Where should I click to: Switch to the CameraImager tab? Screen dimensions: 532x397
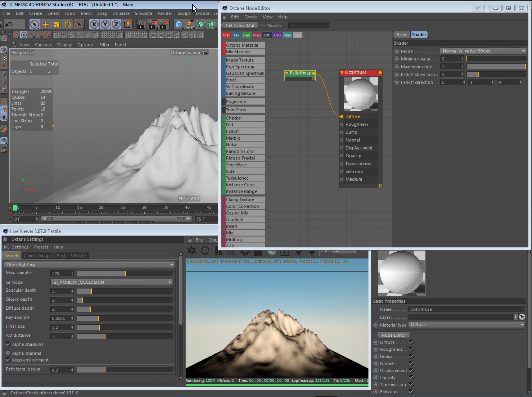point(38,255)
